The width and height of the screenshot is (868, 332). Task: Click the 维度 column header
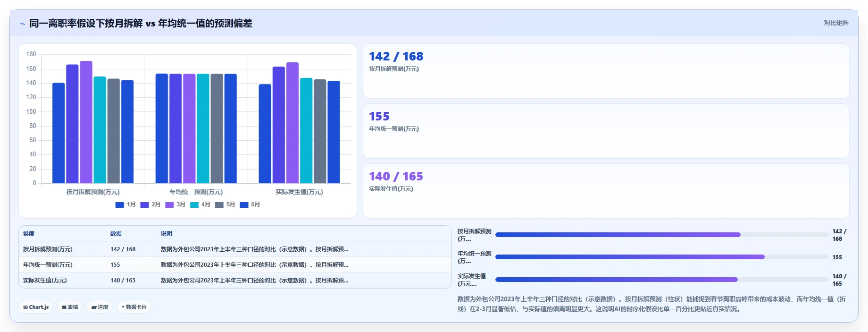coord(29,234)
